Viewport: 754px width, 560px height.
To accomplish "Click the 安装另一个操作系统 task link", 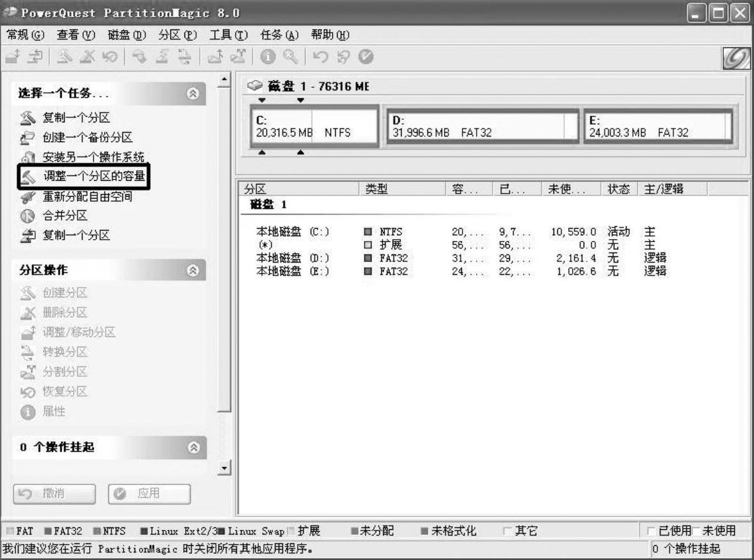I will [x=94, y=158].
